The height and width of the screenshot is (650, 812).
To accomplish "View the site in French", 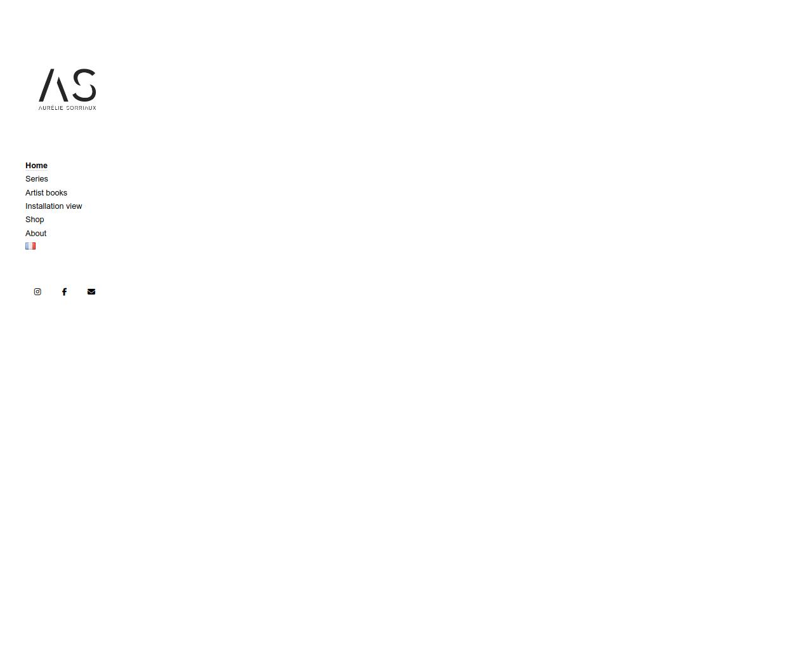I will click(x=30, y=246).
